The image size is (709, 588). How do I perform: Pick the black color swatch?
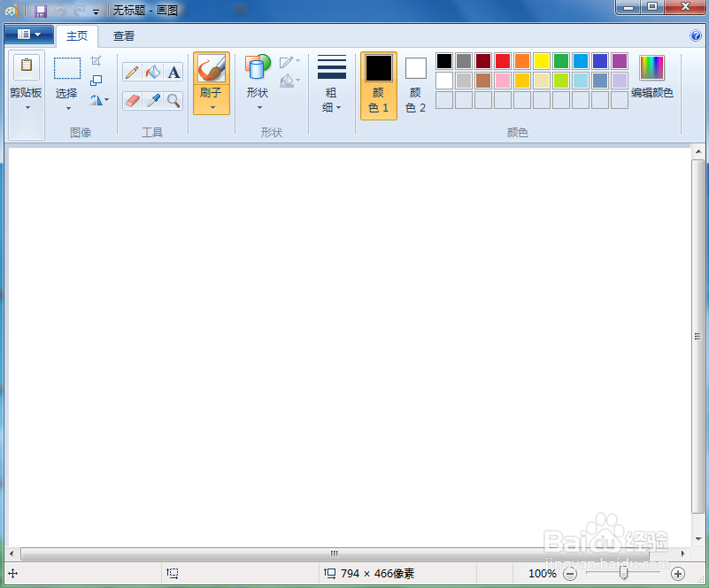(x=444, y=61)
